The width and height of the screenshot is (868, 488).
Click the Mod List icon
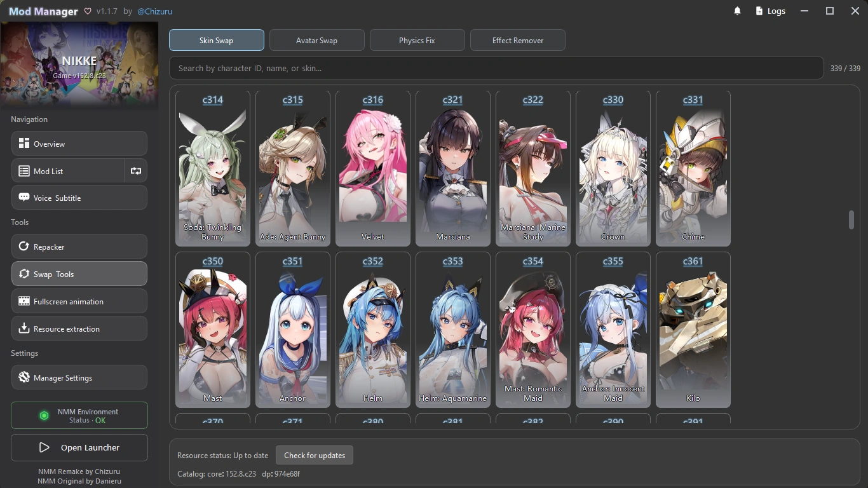(x=24, y=171)
